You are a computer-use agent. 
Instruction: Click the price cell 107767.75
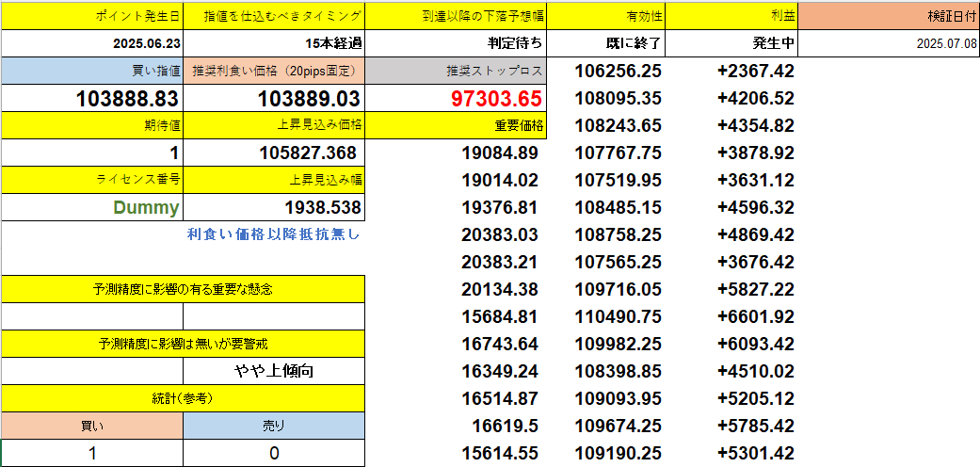618,153
